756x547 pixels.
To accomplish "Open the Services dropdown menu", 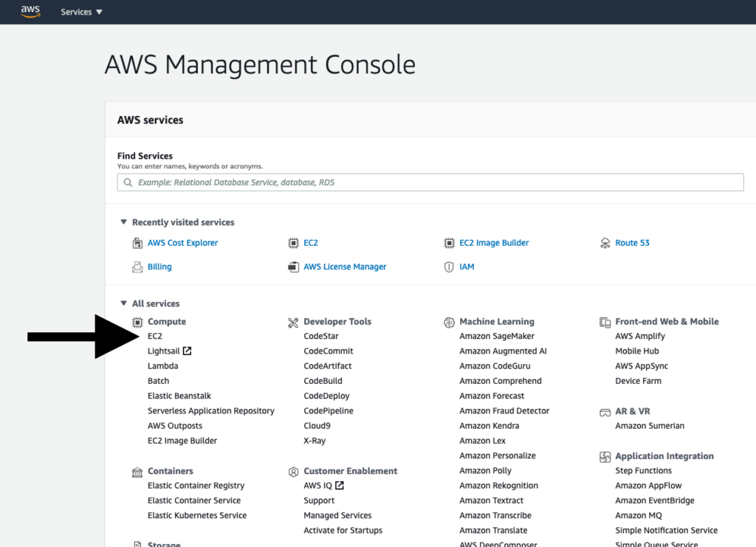I will 81,12.
